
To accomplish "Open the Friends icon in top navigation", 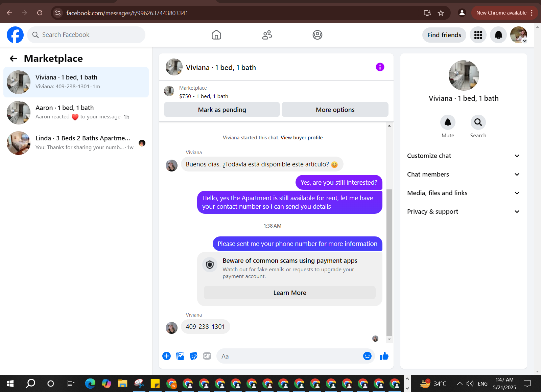I will [267, 35].
